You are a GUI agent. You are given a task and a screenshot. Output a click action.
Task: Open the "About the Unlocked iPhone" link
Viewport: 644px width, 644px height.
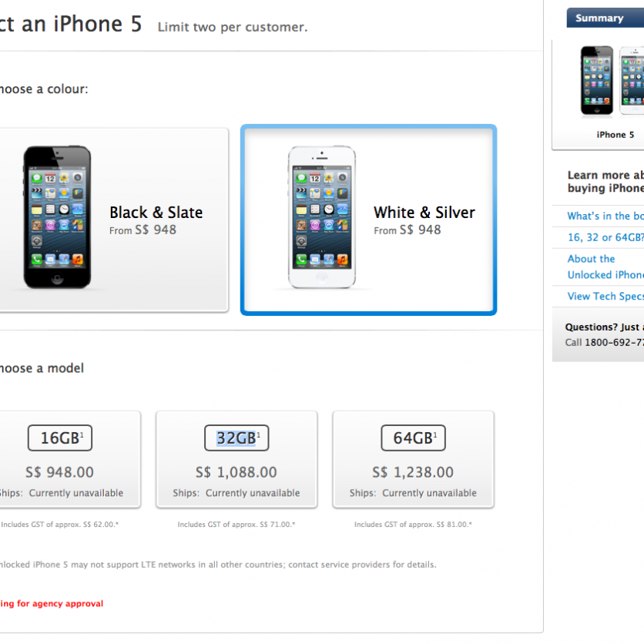(605, 267)
